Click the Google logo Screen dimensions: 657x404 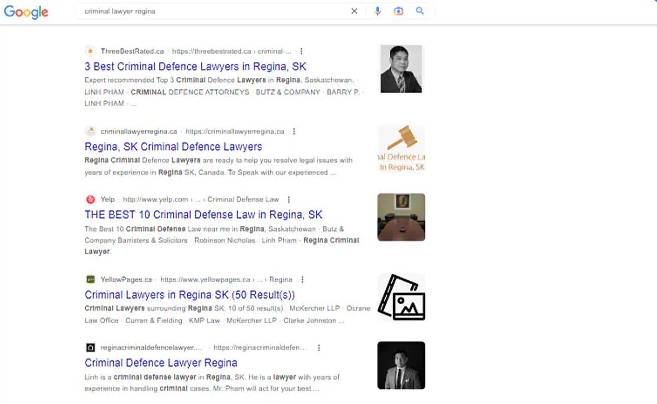click(x=25, y=12)
